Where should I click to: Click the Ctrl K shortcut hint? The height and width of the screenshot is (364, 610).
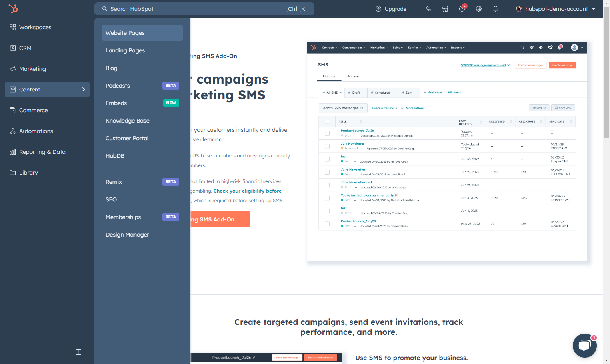(296, 9)
